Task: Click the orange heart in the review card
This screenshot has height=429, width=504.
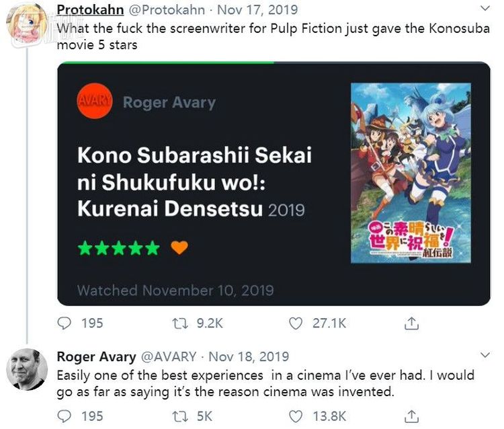Action: pos(179,248)
